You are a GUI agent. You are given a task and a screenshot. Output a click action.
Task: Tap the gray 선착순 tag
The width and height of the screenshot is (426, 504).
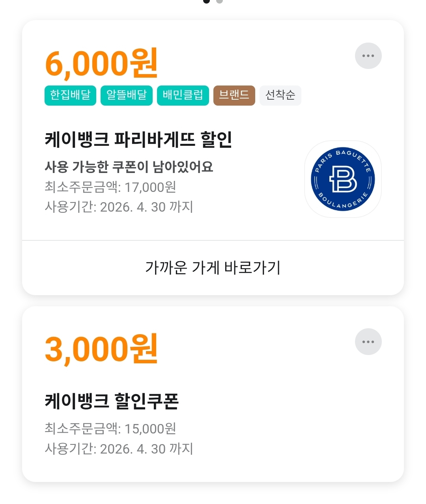[x=280, y=95]
